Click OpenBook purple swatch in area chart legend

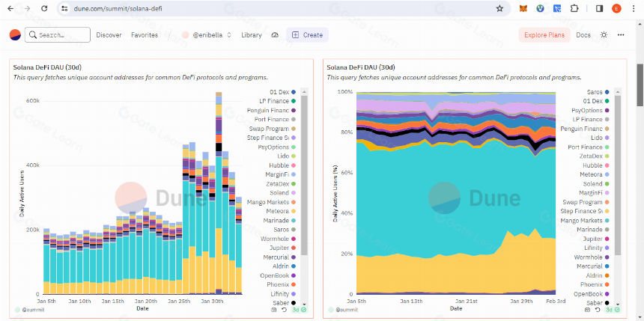click(x=607, y=294)
